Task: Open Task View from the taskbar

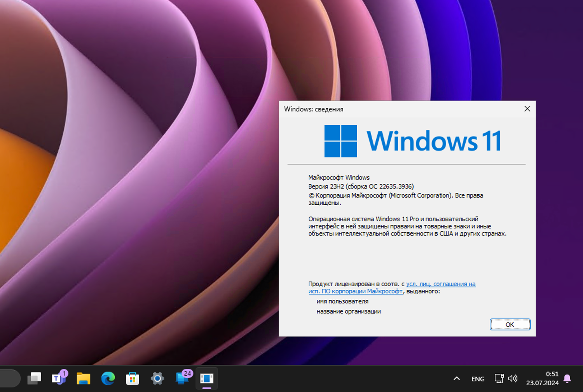Action: point(34,378)
